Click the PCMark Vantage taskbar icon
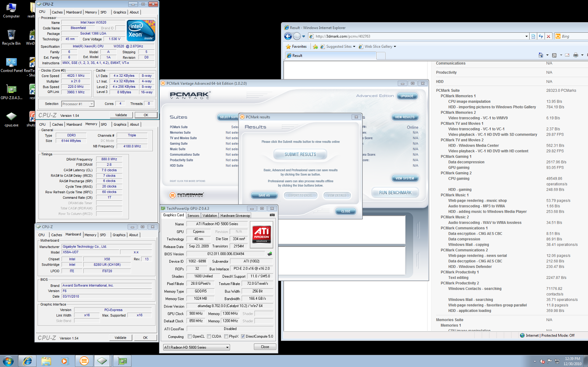588x367 pixels. [x=84, y=361]
